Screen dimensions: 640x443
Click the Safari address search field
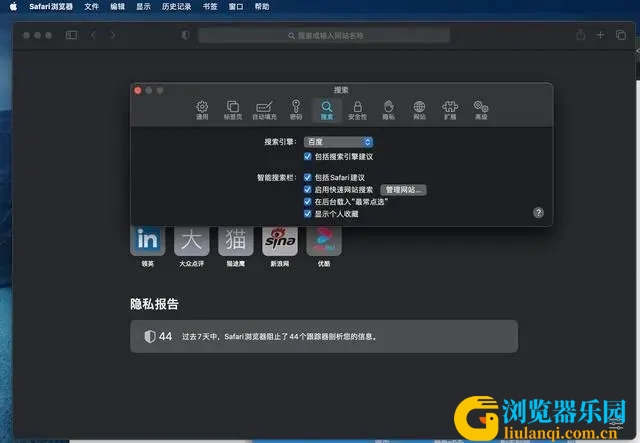click(324, 36)
